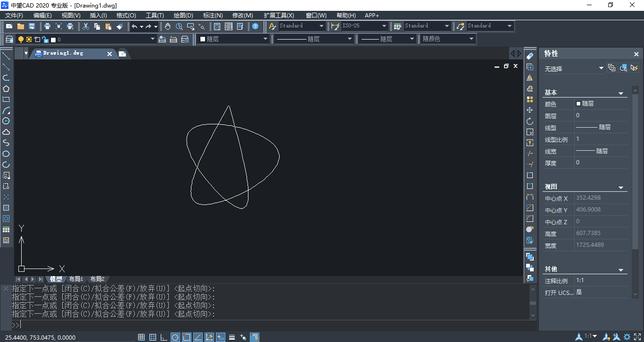Open the 绘图(D) menu
The width and height of the screenshot is (644, 342).
183,16
